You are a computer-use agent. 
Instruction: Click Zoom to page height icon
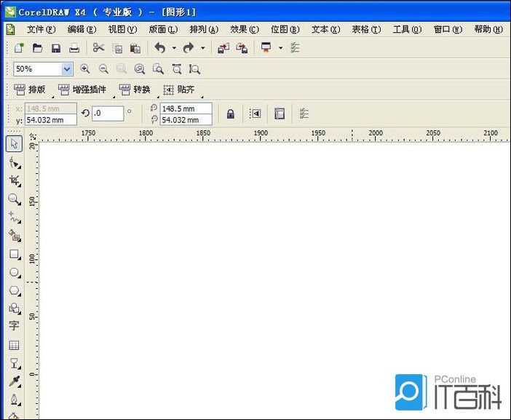[194, 68]
